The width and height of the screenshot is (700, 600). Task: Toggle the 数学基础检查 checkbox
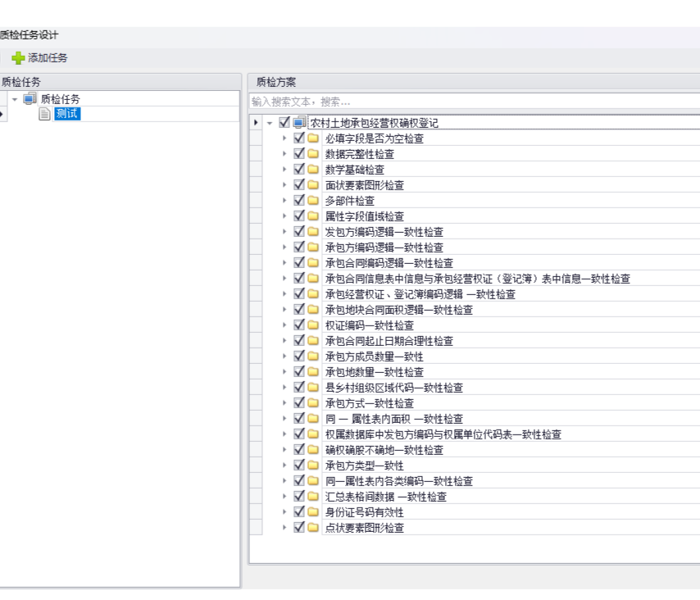point(299,169)
